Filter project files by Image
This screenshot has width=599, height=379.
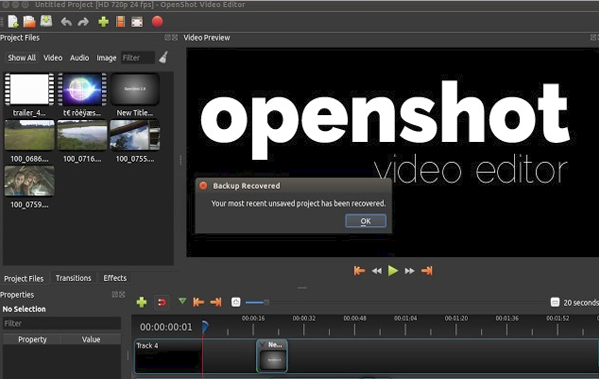(x=106, y=58)
